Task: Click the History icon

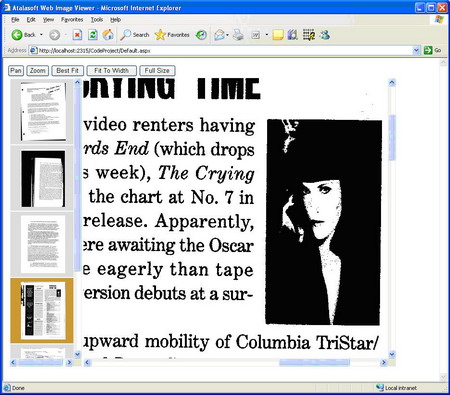Action: coord(201,35)
